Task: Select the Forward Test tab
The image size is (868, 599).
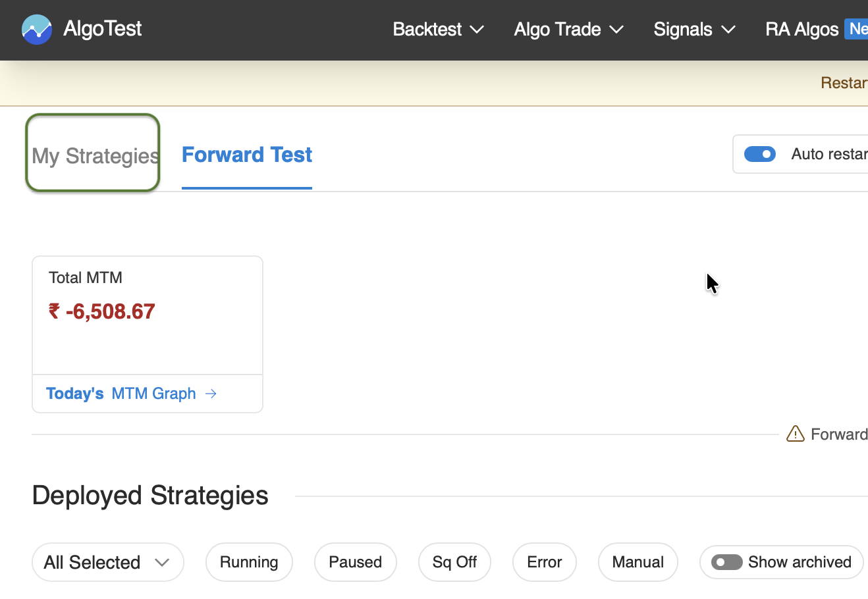Action: (x=246, y=154)
